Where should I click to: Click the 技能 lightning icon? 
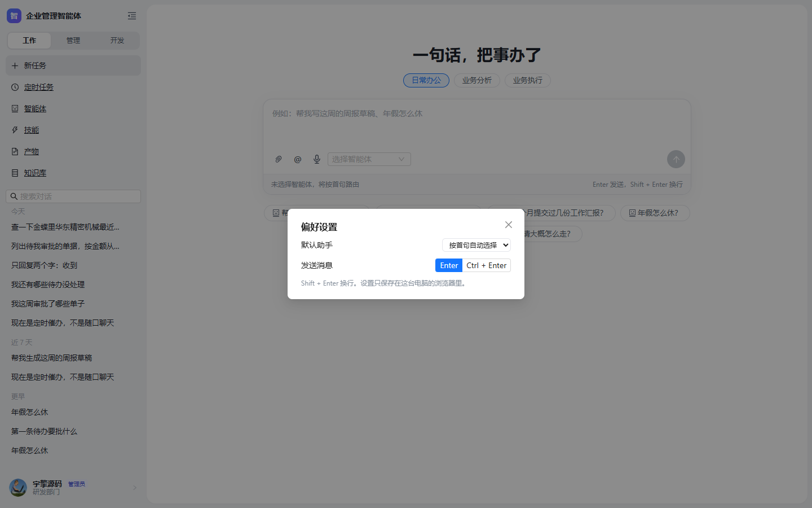click(x=15, y=130)
